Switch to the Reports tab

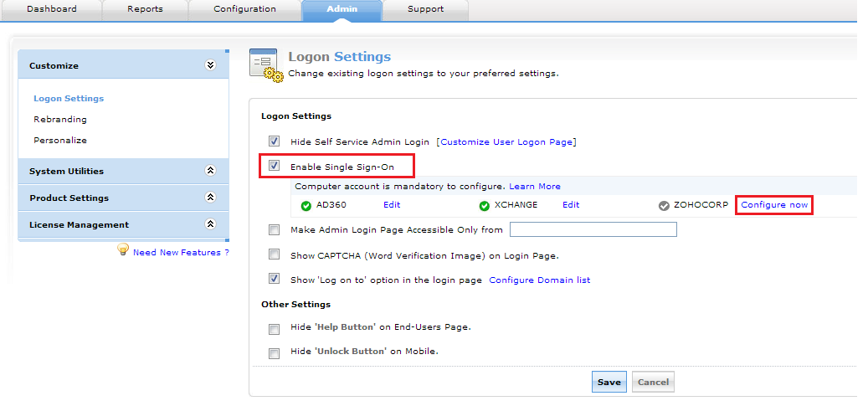click(x=145, y=9)
